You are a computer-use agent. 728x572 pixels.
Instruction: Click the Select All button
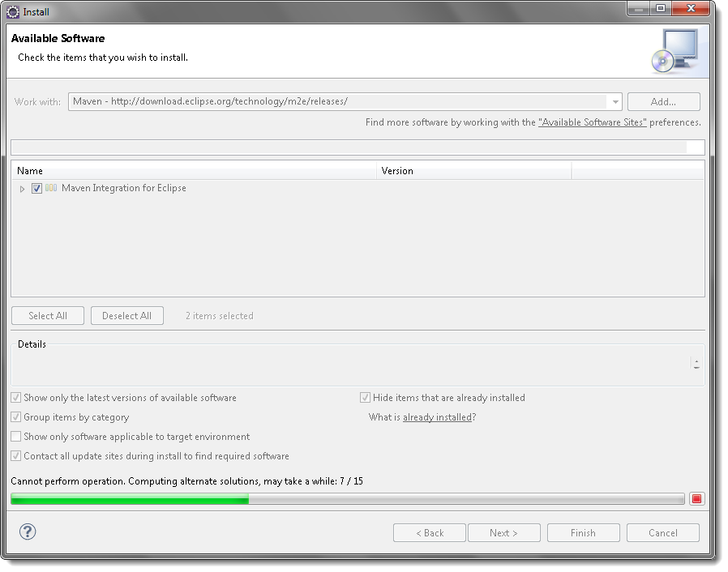pyautogui.click(x=48, y=316)
